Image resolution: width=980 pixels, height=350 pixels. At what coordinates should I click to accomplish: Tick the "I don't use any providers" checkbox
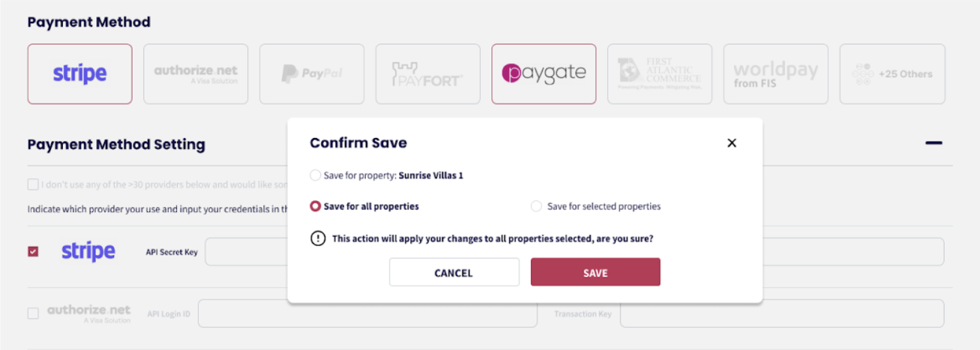pos(33,185)
